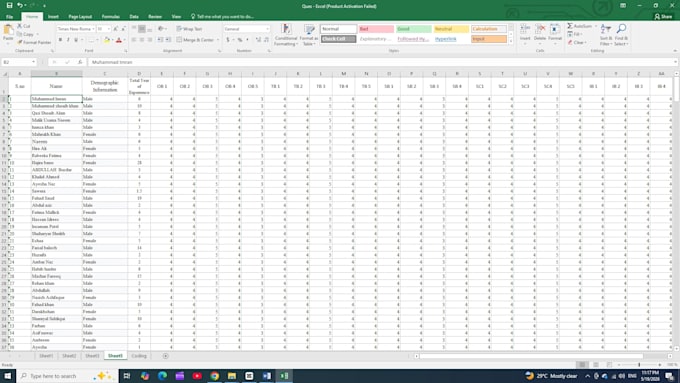
Task: Toggle middle vertical alignment
Action: tap(142, 29)
